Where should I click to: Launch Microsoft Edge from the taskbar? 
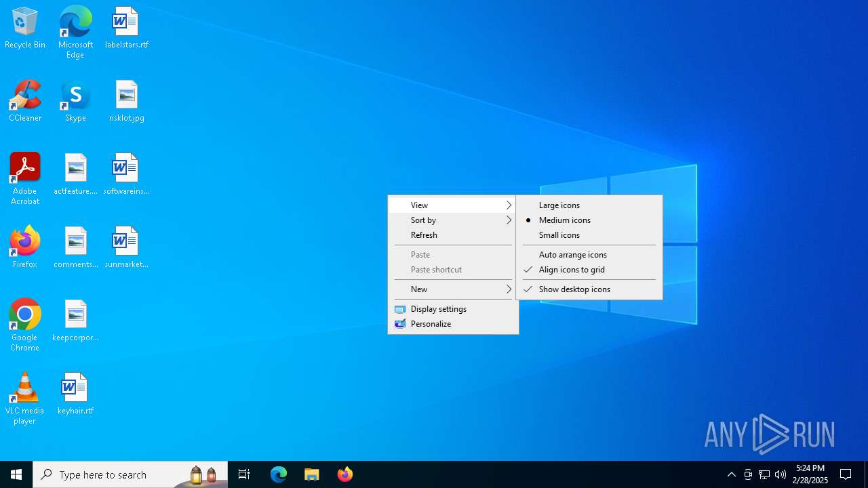point(279,474)
